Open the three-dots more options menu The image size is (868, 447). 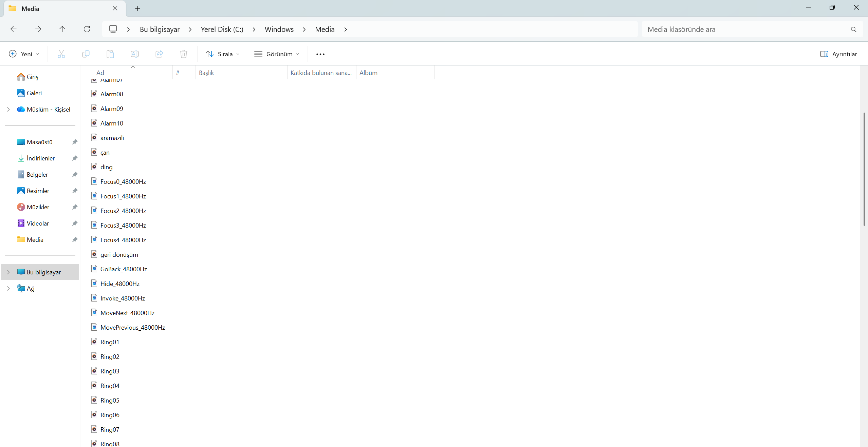click(x=320, y=54)
